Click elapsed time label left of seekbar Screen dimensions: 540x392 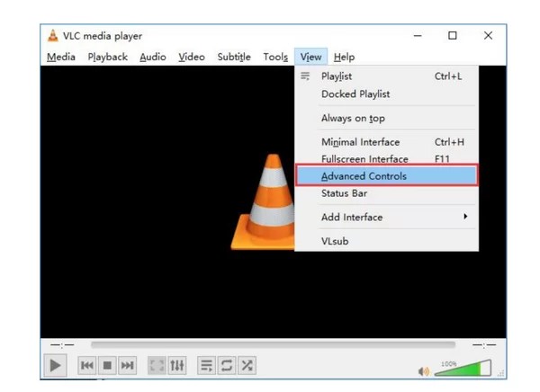coord(62,344)
